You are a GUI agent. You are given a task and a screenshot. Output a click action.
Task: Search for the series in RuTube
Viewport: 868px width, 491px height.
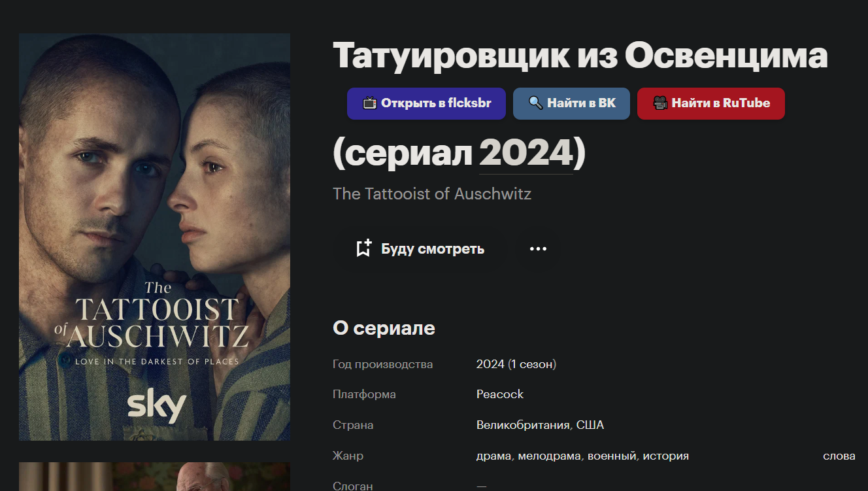(x=711, y=103)
